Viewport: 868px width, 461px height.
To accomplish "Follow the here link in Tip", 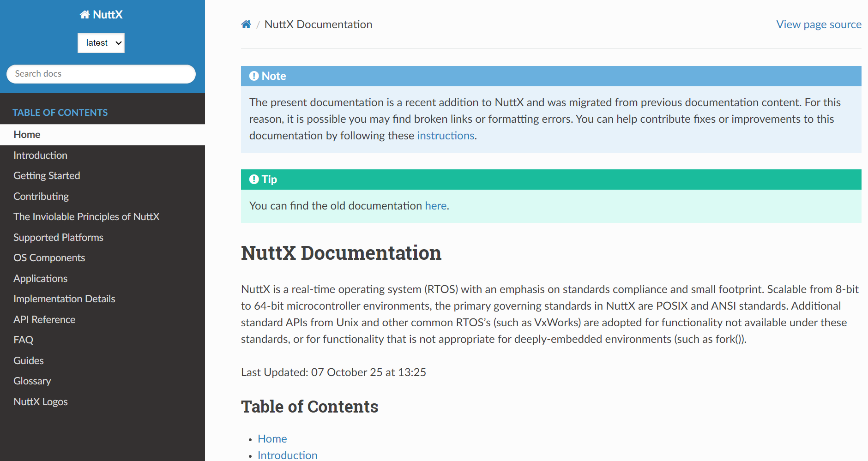I will 435,206.
